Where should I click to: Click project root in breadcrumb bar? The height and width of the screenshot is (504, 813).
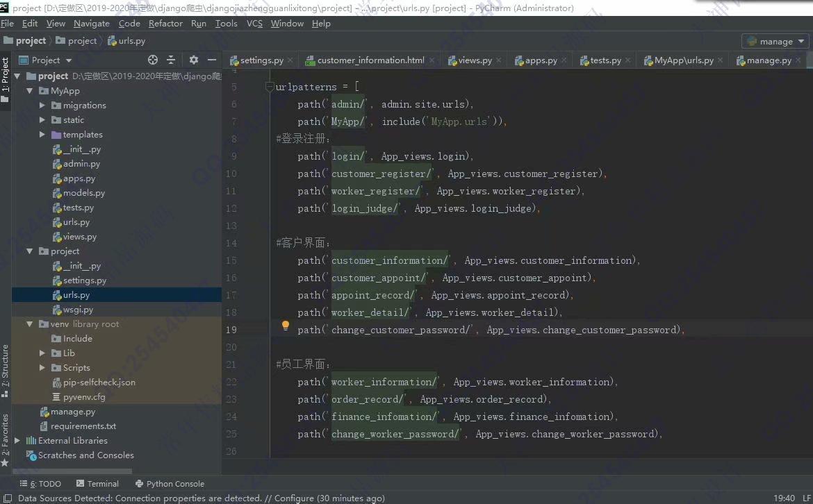[x=25, y=40]
